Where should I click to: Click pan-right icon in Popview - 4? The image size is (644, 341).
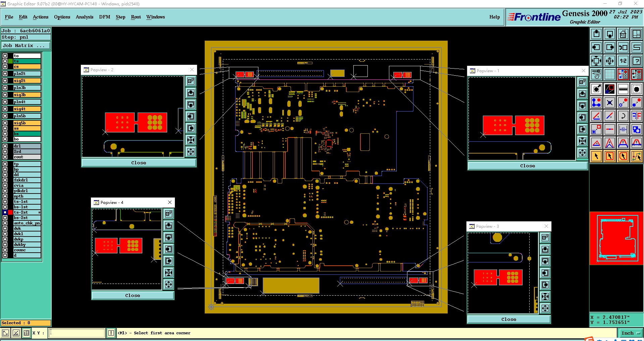(x=169, y=261)
